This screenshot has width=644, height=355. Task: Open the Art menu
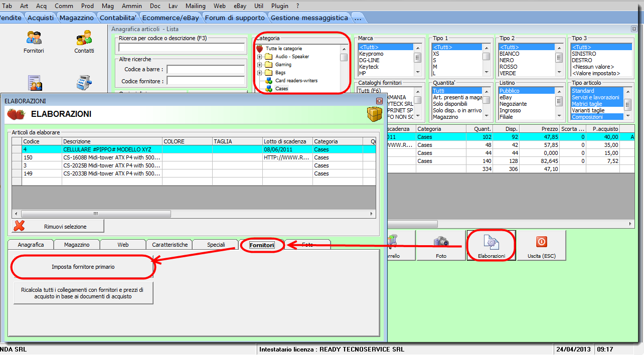point(24,6)
